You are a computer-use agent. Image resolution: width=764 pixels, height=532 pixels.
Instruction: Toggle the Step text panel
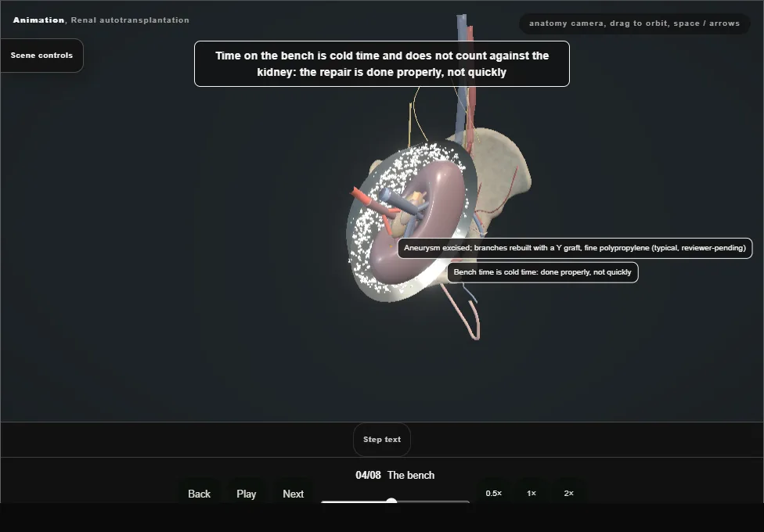(x=382, y=440)
